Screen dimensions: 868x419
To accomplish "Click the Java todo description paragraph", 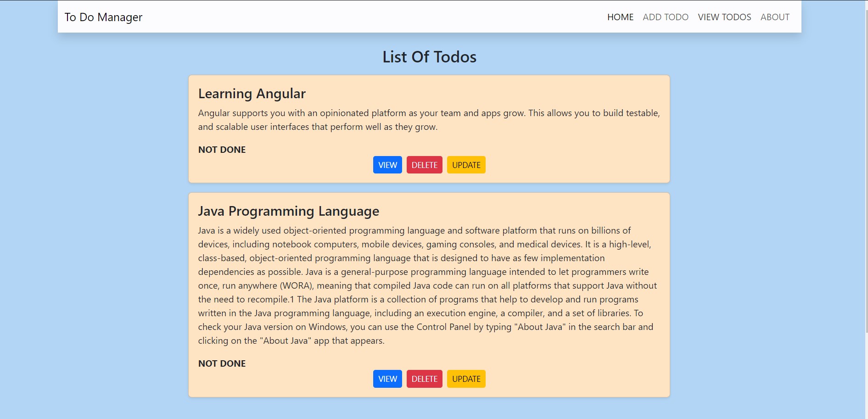I will coord(427,285).
